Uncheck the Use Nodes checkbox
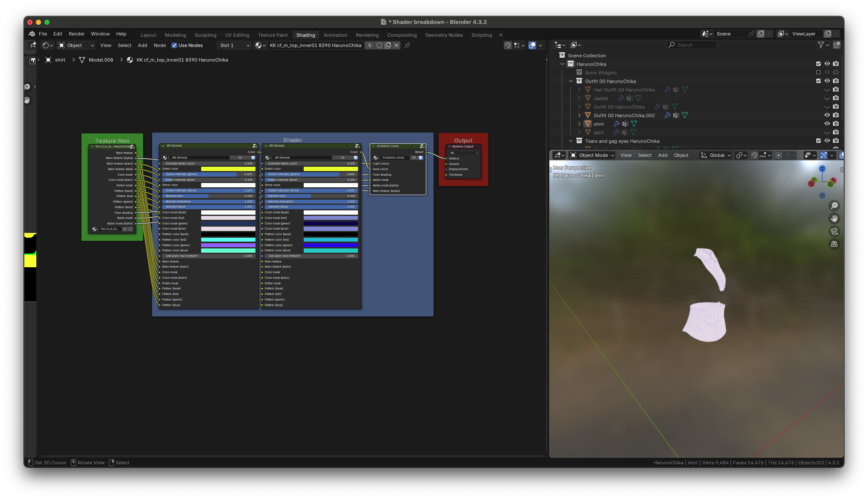This screenshot has width=868, height=499. (x=174, y=45)
